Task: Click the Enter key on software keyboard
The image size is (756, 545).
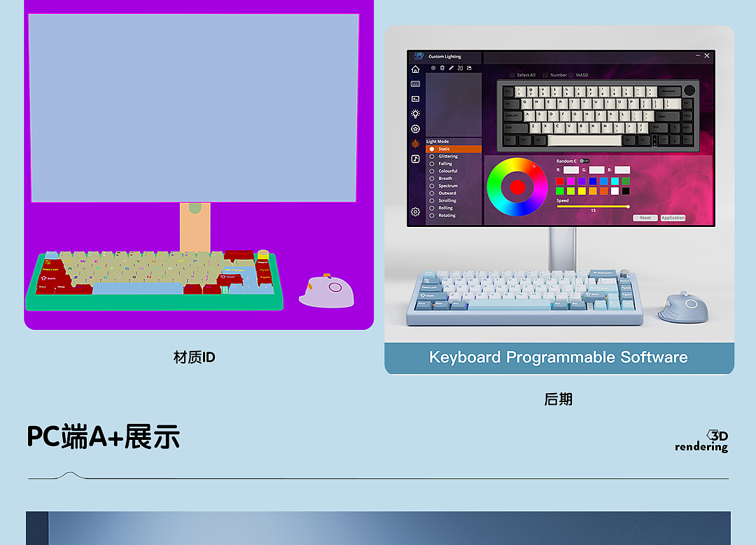Action: [668, 116]
